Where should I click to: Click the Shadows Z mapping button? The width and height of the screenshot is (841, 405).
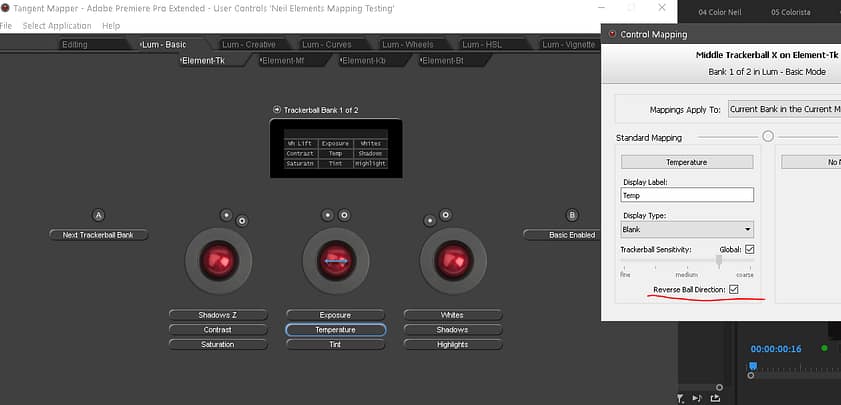pyautogui.click(x=218, y=315)
